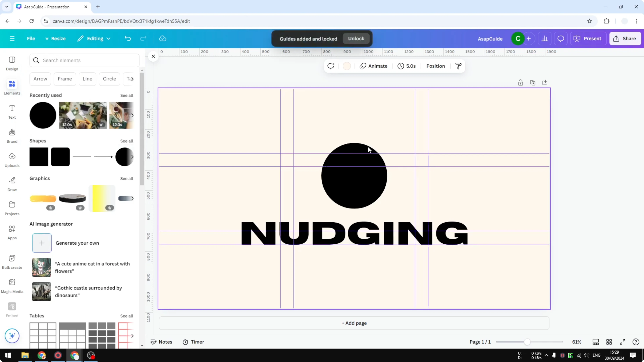
Task: Click the Redo arrow
Action: click(x=143, y=38)
